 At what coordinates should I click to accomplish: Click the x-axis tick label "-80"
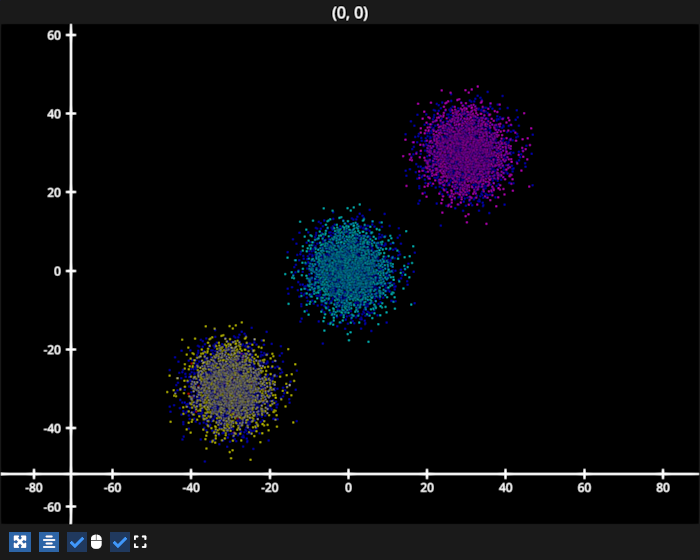click(x=33, y=488)
